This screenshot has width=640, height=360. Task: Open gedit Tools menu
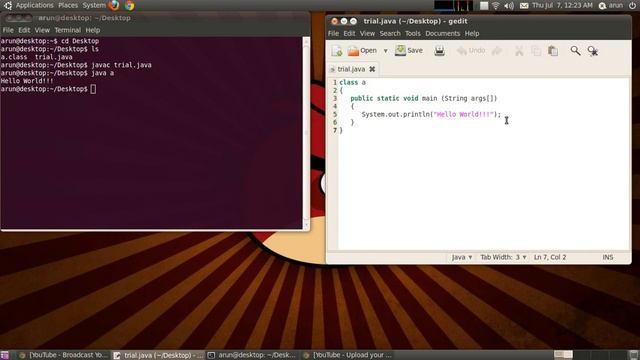[413, 33]
